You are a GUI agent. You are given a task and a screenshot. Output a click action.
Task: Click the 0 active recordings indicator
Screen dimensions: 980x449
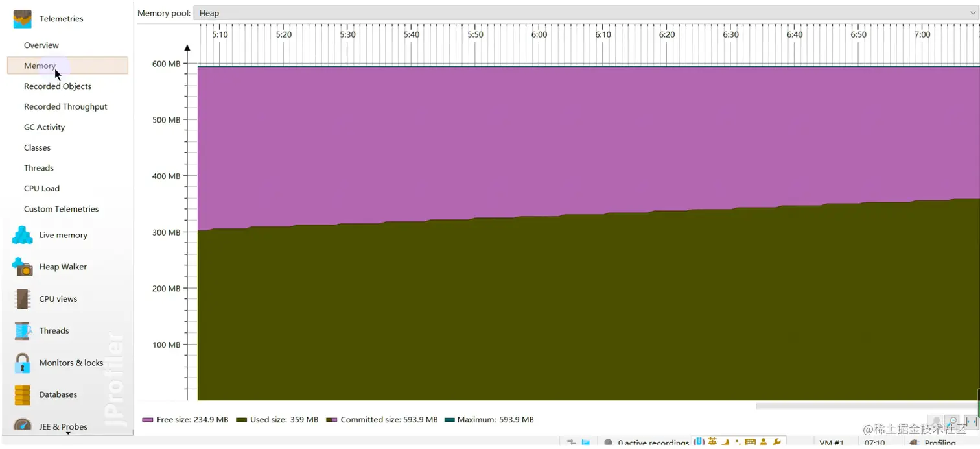tap(653, 442)
